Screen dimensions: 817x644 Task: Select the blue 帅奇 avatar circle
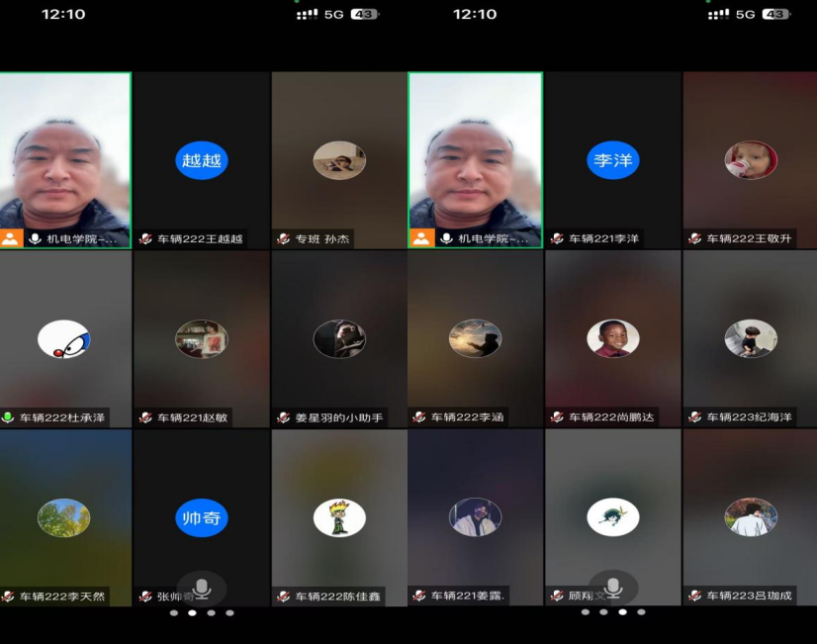pos(202,517)
